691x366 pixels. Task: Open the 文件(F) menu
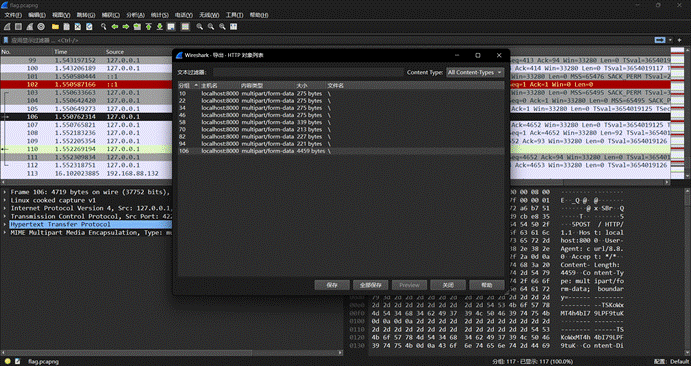(13, 15)
